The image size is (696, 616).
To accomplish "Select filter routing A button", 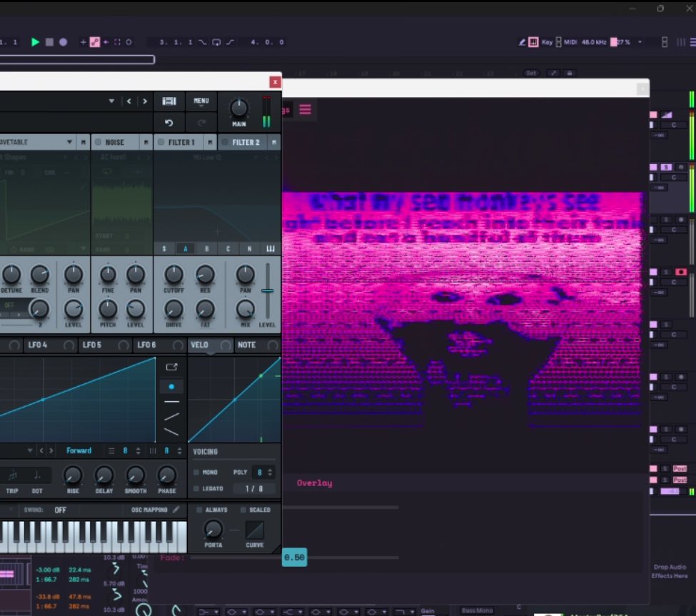I will pos(185,248).
